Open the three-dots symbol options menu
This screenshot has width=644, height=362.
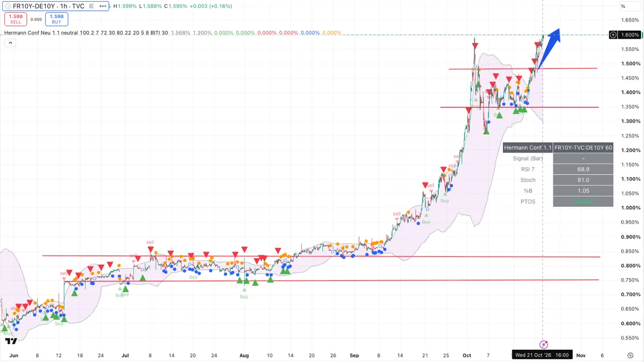[x=102, y=6]
